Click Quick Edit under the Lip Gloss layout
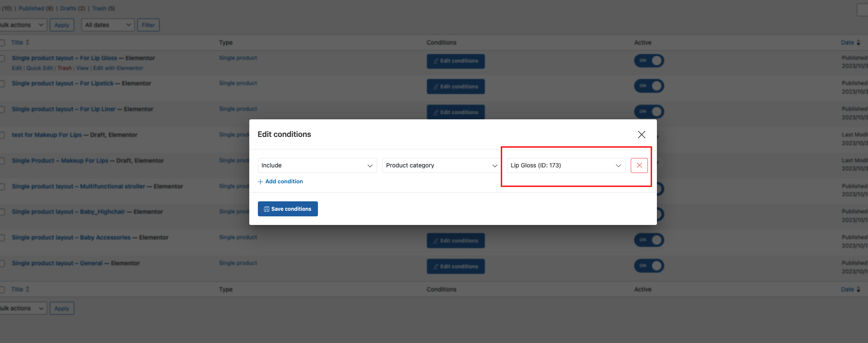 39,68
